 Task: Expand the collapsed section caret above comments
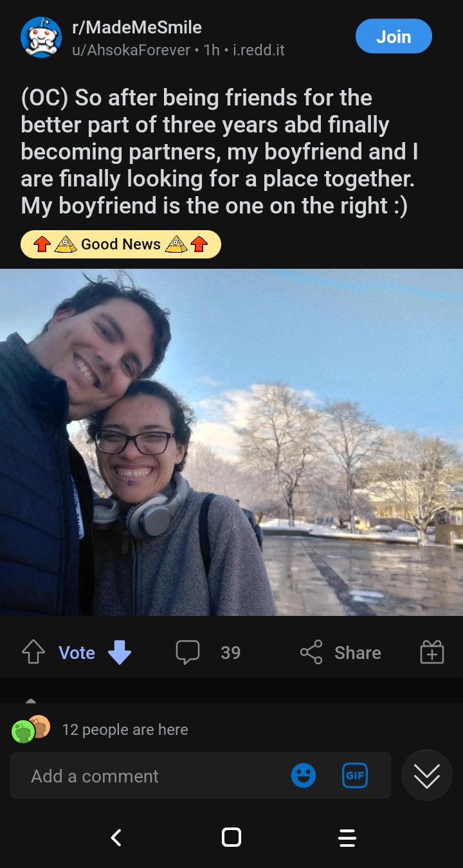click(x=31, y=700)
